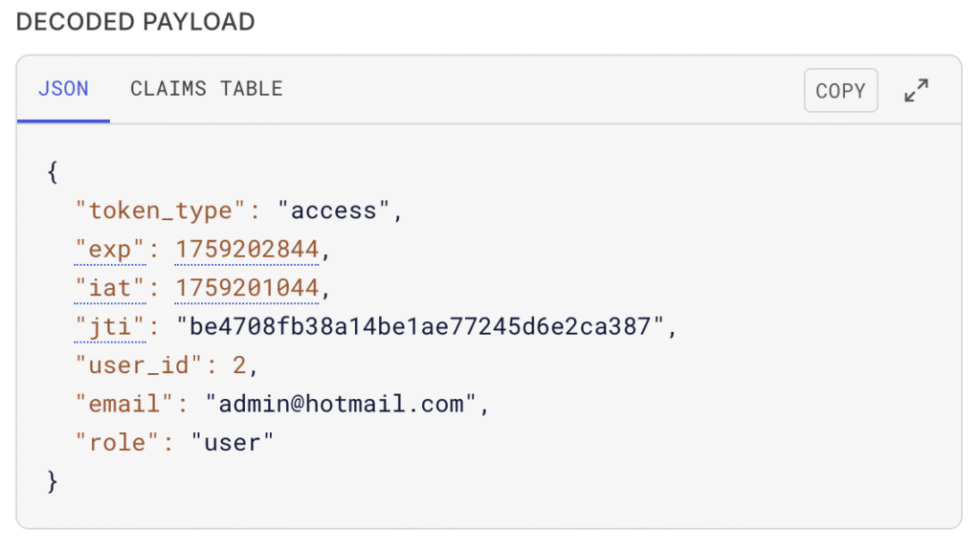Expand the decoded payload panel to fullscreen
980x552 pixels.
[x=916, y=91]
